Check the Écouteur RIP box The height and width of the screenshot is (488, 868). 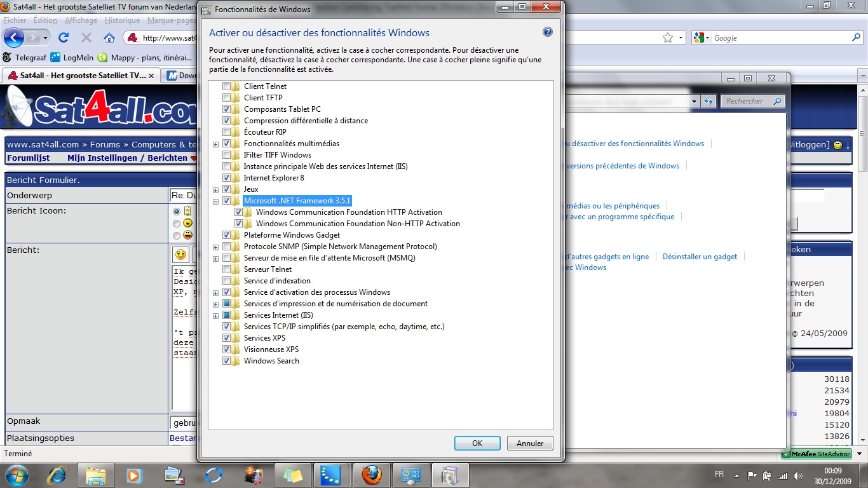[226, 132]
